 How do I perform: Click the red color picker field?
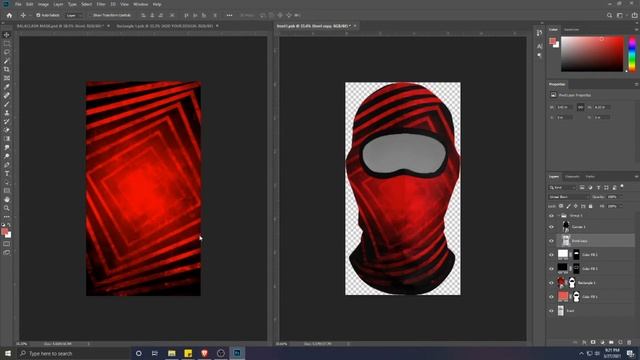[x=592, y=54]
